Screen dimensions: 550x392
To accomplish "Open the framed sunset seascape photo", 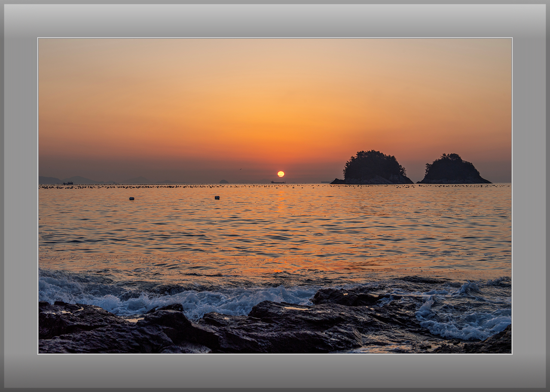I will 275,196.
